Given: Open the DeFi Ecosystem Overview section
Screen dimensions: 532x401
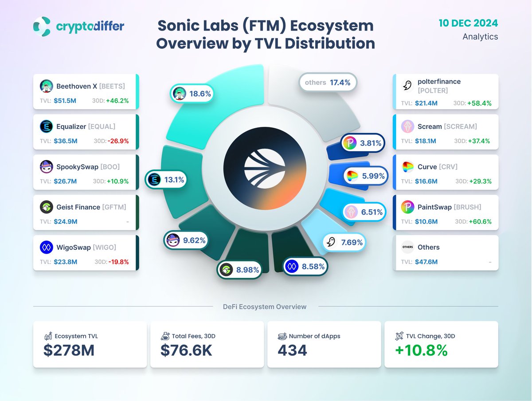Looking at the screenshot, I should click(265, 307).
